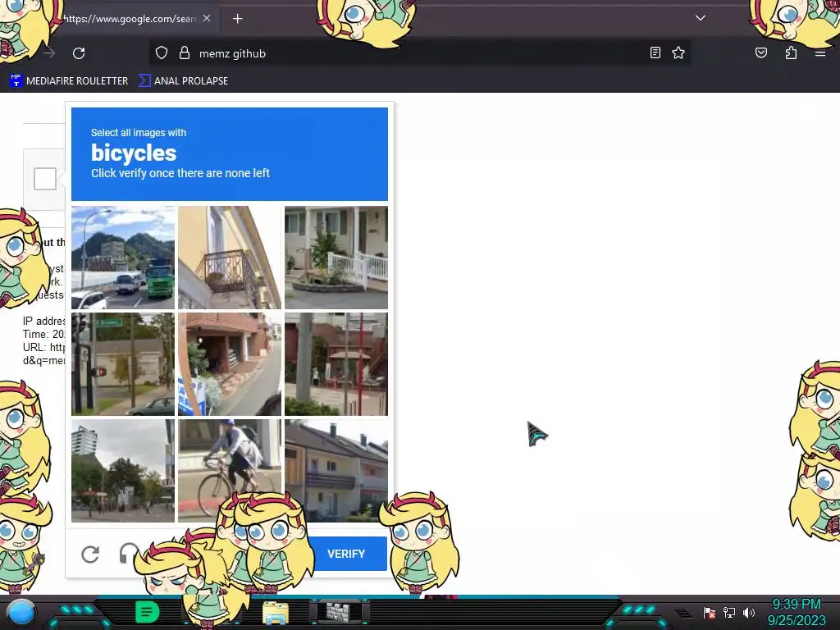The width and height of the screenshot is (840, 630).
Task: Open the Firefox hamburger menu
Action: tap(819, 52)
